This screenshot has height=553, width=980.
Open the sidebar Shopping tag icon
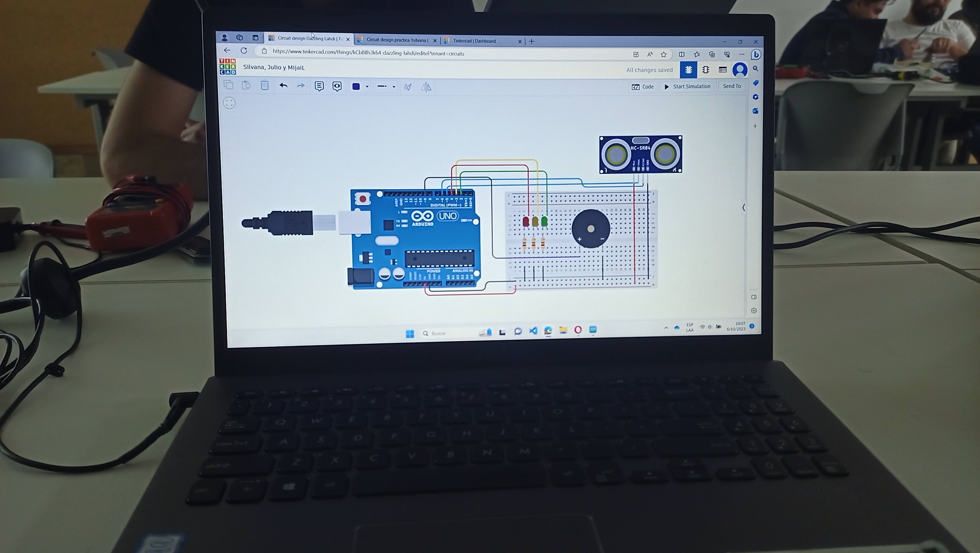click(756, 83)
